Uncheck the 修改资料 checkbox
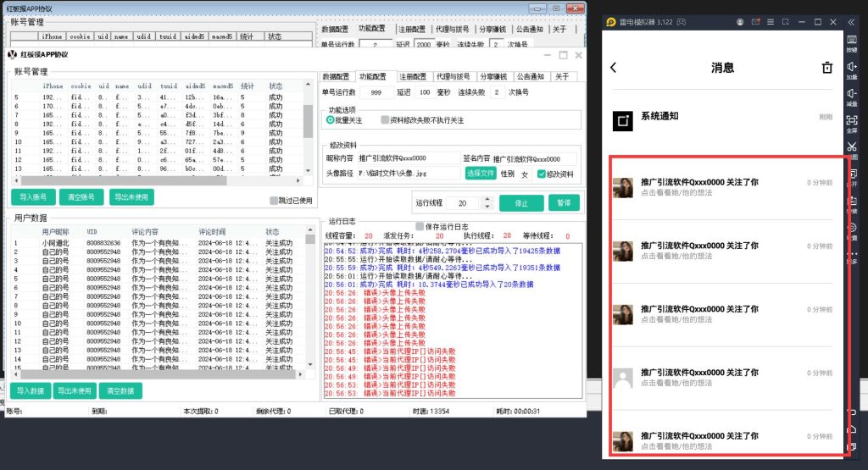868x470 pixels. [541, 174]
